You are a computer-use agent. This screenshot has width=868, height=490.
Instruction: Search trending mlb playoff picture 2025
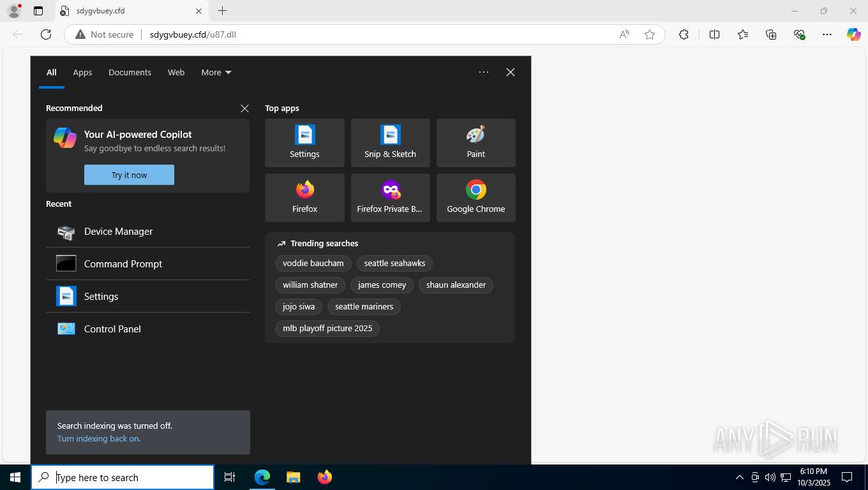coord(327,329)
